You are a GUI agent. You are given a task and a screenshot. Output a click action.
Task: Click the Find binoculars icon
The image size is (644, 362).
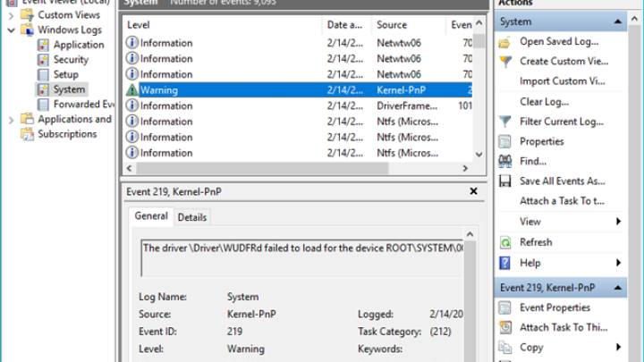coord(505,161)
